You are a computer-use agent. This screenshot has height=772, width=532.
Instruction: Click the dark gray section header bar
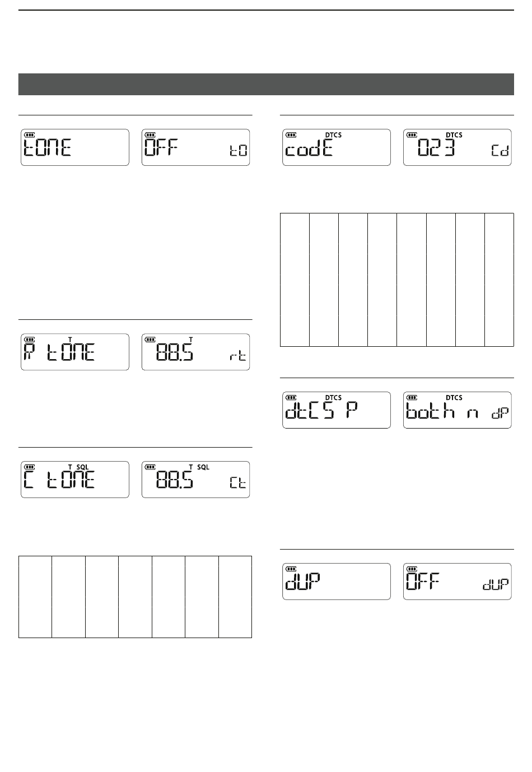tap(266, 84)
